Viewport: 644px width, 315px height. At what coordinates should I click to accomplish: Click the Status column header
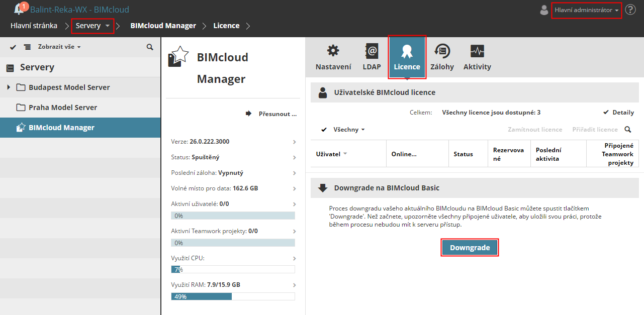click(x=468, y=154)
